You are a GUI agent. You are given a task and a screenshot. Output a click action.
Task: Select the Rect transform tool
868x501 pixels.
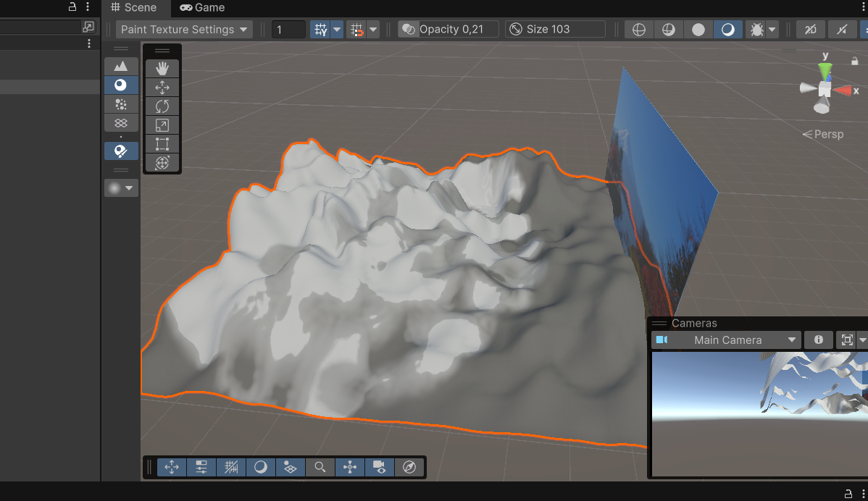[x=162, y=144]
